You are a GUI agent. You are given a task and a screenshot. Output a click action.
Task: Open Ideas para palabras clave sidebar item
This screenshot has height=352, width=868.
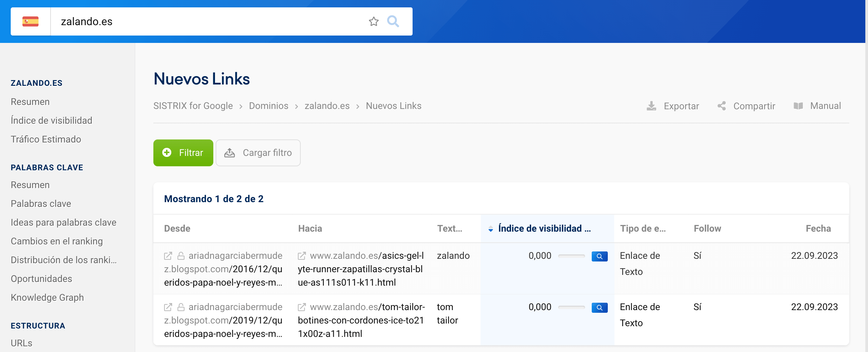click(x=63, y=222)
